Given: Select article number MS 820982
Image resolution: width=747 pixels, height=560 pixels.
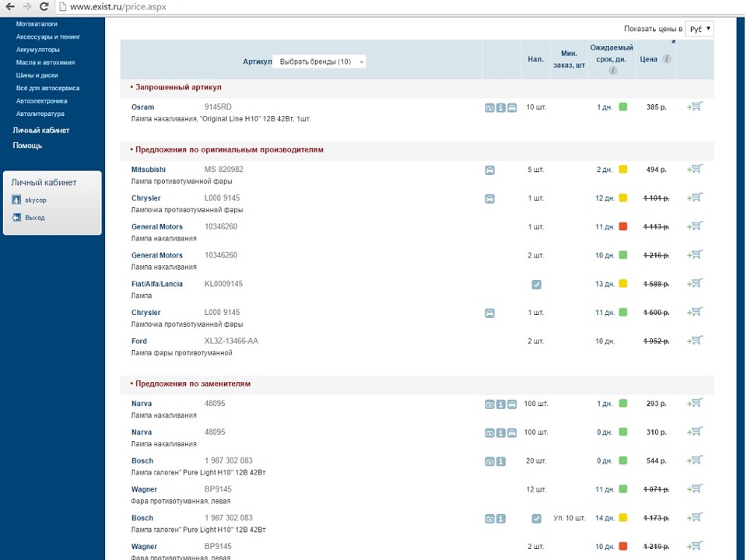Looking at the screenshot, I should point(224,169).
